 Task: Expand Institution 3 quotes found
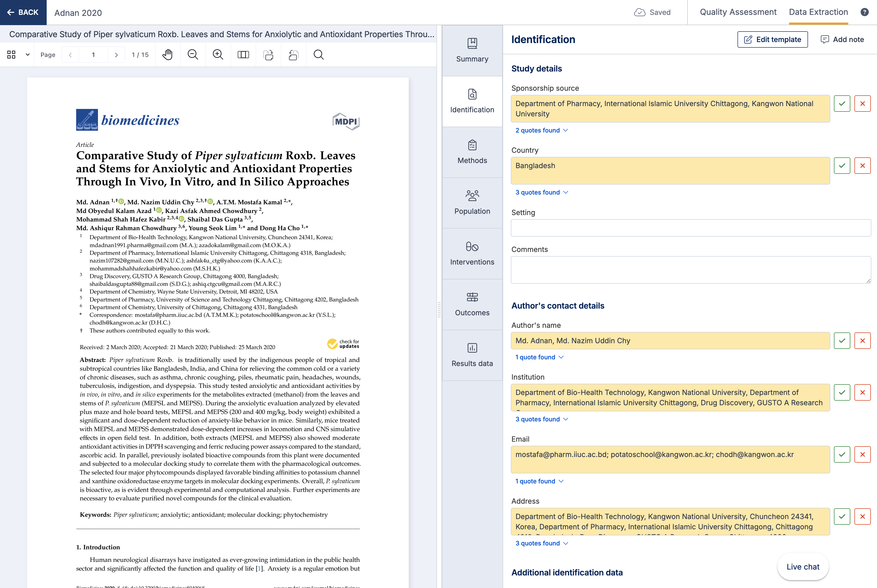(541, 419)
